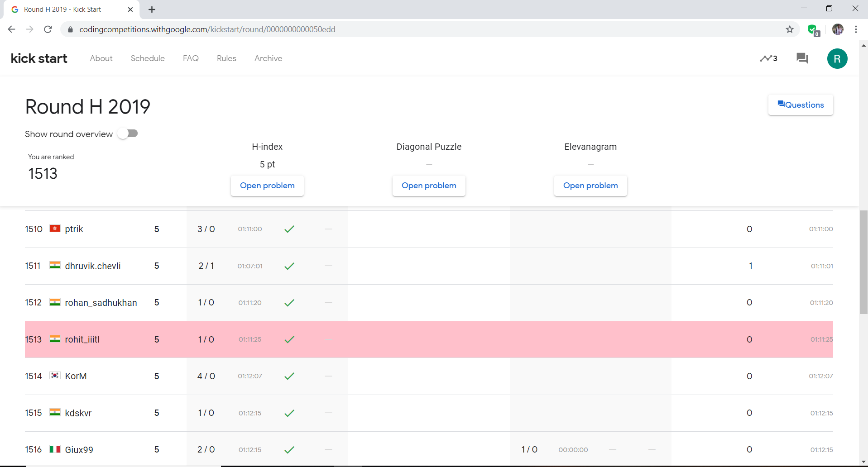Click the South Korea flag beside KorM

[55, 376]
